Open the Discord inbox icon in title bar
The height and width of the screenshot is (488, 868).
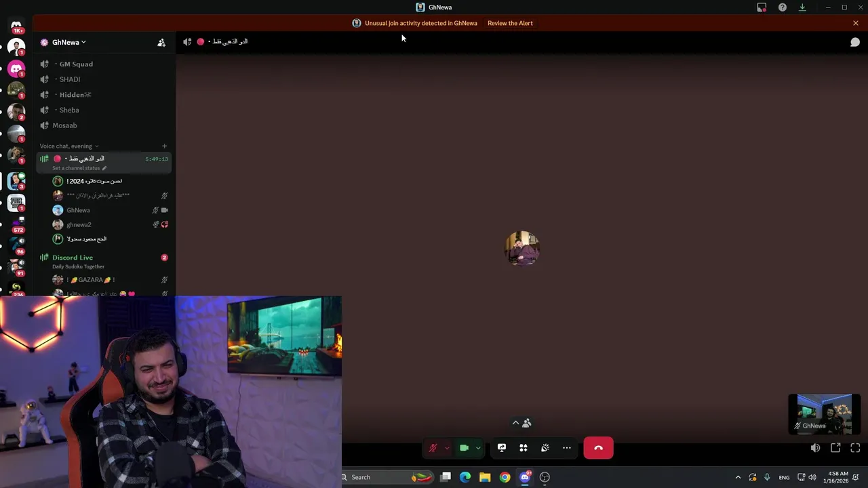pos(762,7)
